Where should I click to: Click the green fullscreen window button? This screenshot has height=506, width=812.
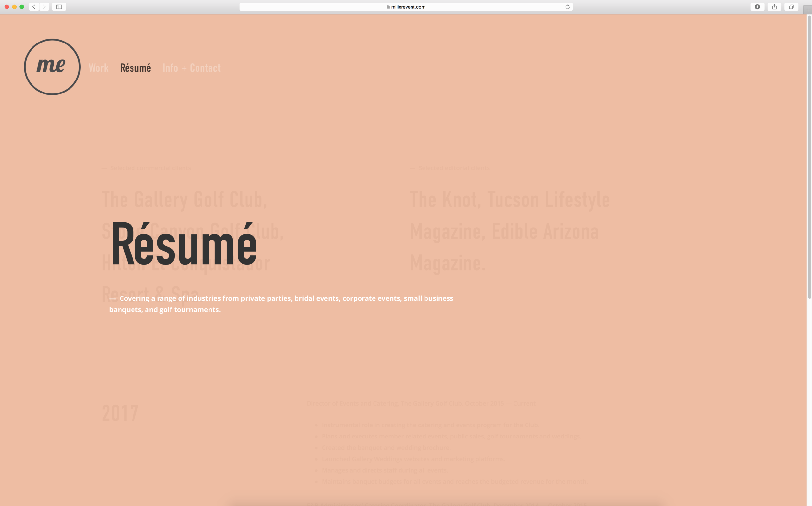coord(22,7)
